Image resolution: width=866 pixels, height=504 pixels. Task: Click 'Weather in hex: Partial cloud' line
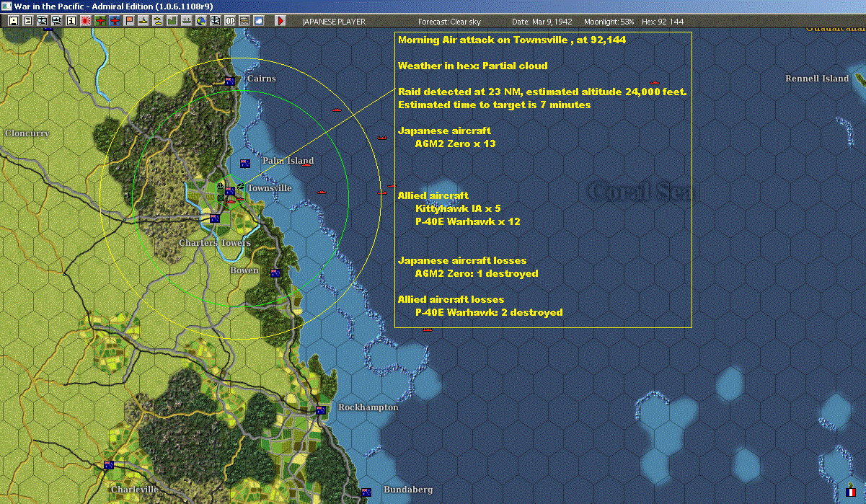[473, 66]
